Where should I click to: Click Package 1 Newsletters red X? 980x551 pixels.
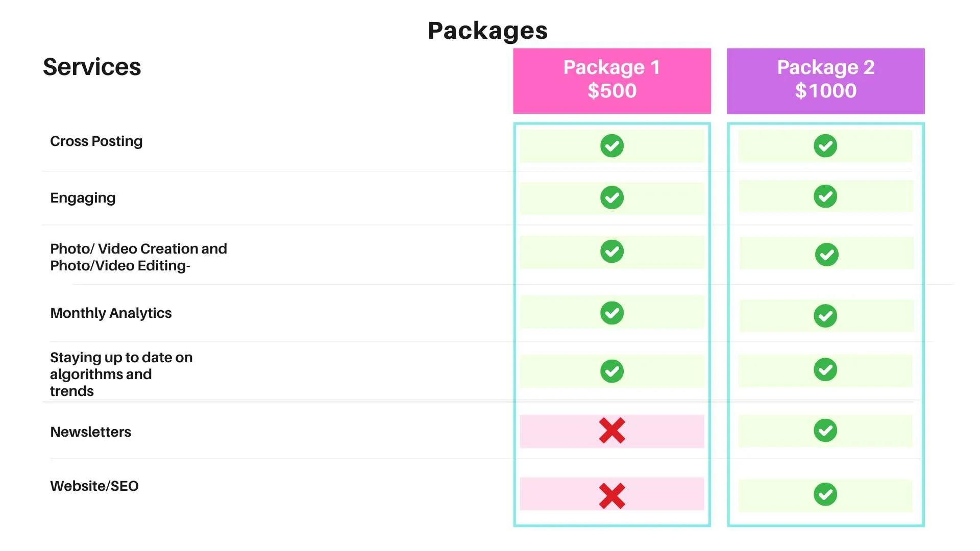tap(611, 431)
